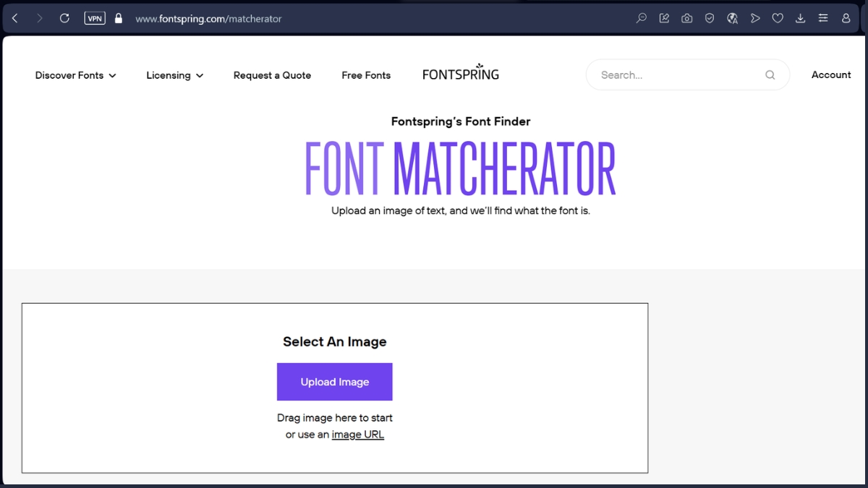Image resolution: width=868 pixels, height=488 pixels.
Task: Click the Upload Image button
Action: tap(334, 382)
